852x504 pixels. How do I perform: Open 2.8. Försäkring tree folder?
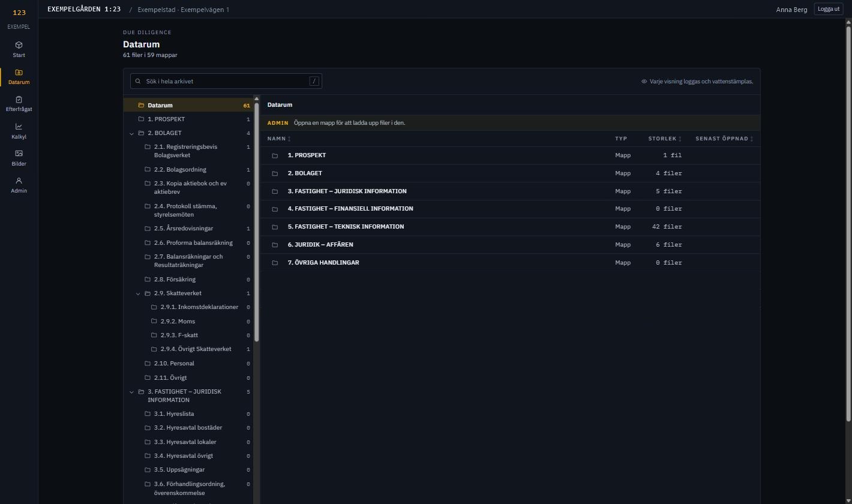pos(188,280)
